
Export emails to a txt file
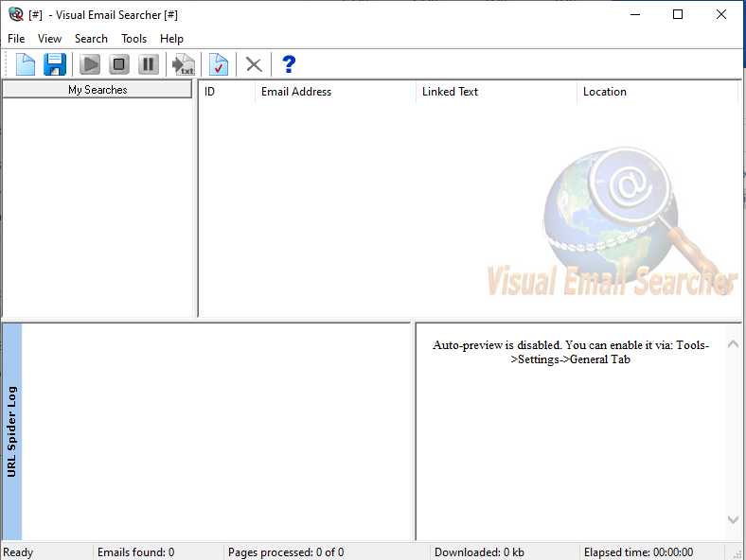[183, 64]
